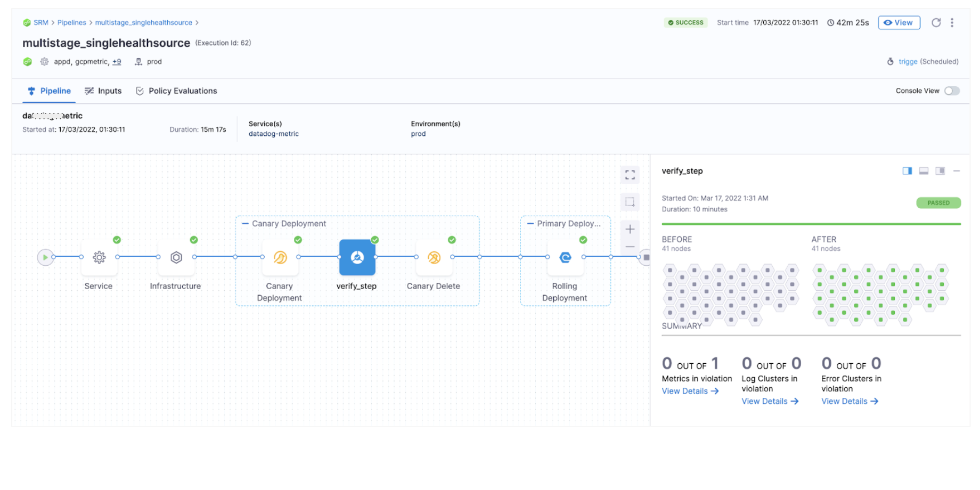Open the three-dot more options menu
Screen dimensions: 980x490
[952, 22]
